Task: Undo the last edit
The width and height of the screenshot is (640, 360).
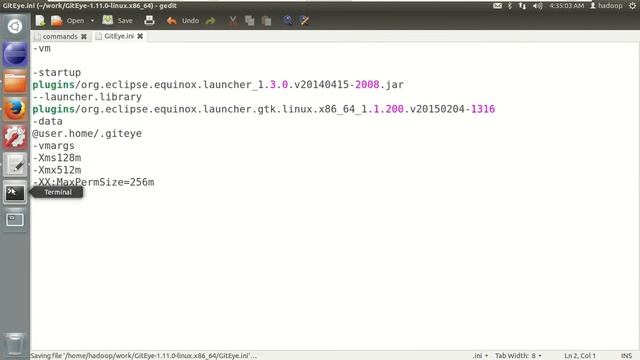Action: coord(182,20)
